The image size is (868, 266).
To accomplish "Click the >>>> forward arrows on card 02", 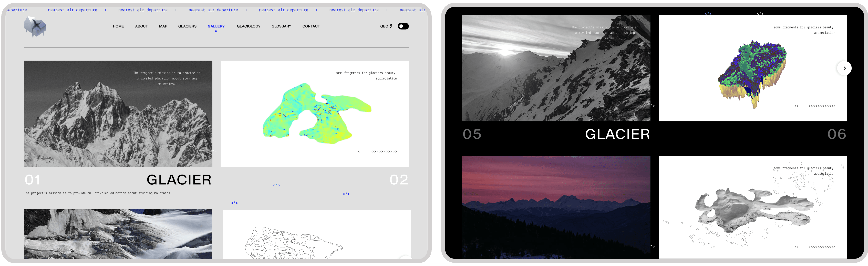I will pos(384,151).
